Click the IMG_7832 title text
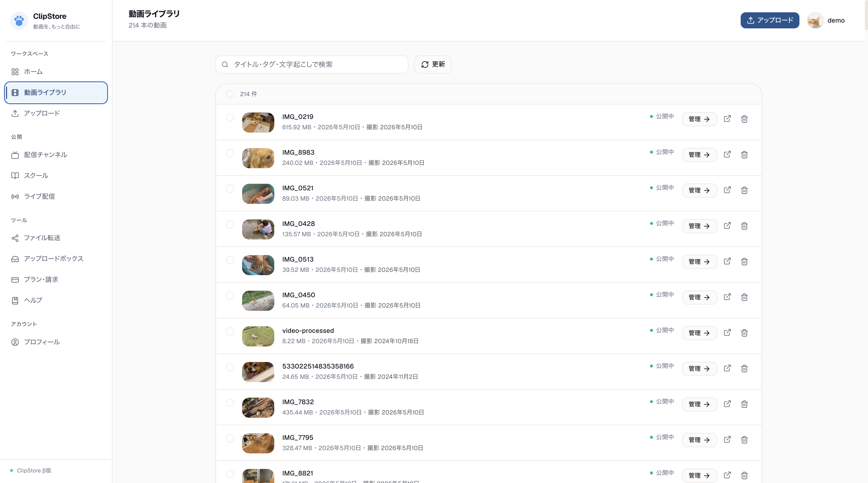Viewport: 868px width, 483px height. tap(298, 402)
